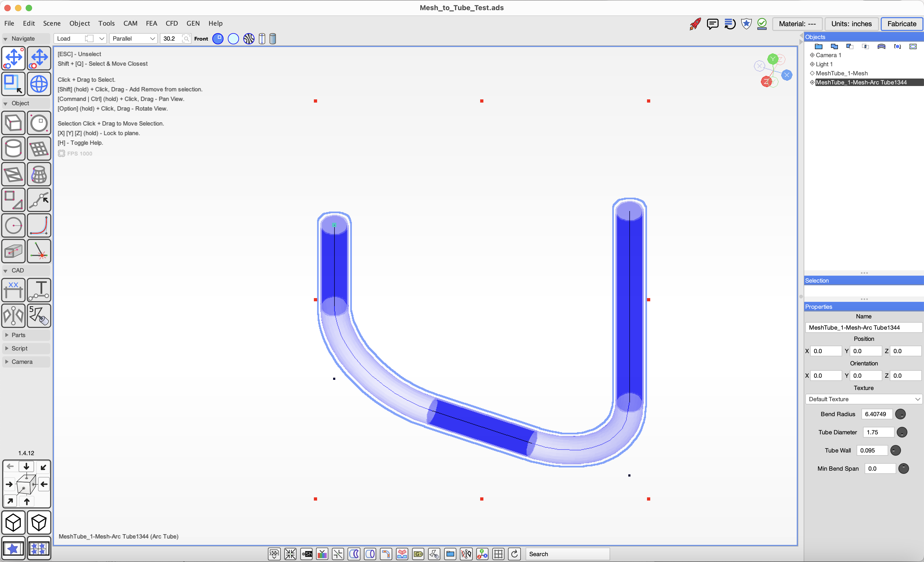Open the Tools menu
This screenshot has width=924, height=562.
106,23
